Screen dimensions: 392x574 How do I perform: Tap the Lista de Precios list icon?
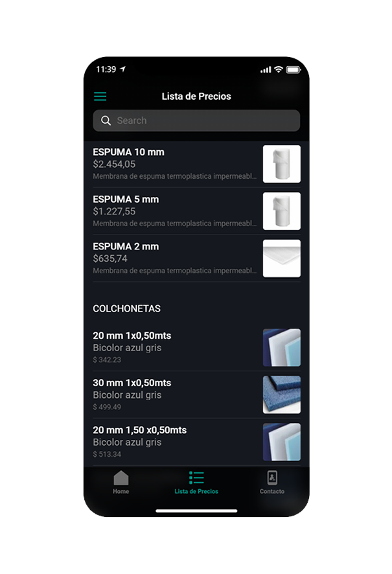point(196,477)
